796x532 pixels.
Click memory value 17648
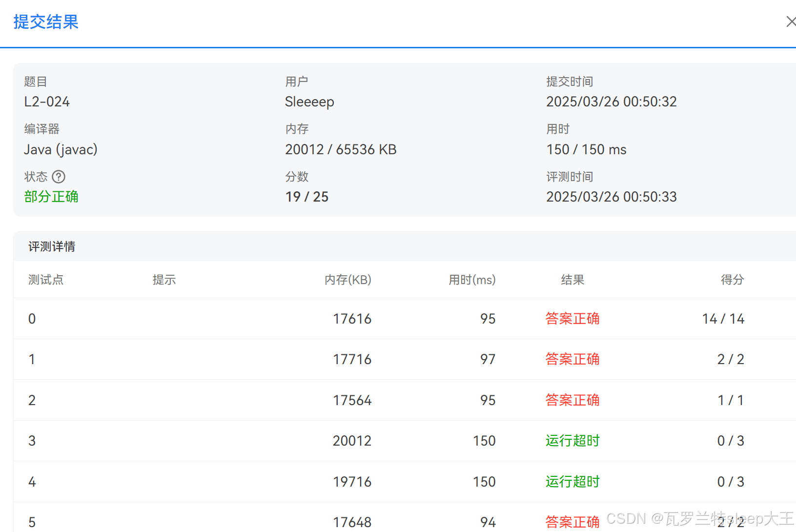point(352,522)
